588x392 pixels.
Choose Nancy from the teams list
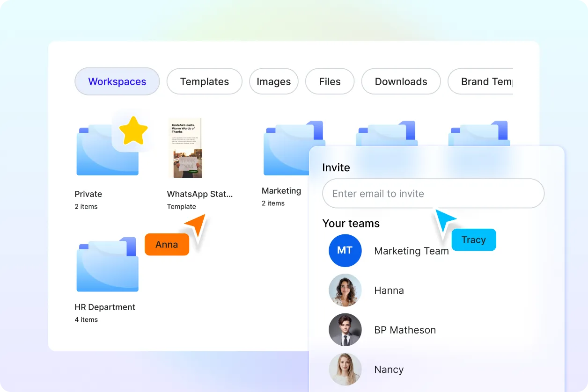coord(389,370)
